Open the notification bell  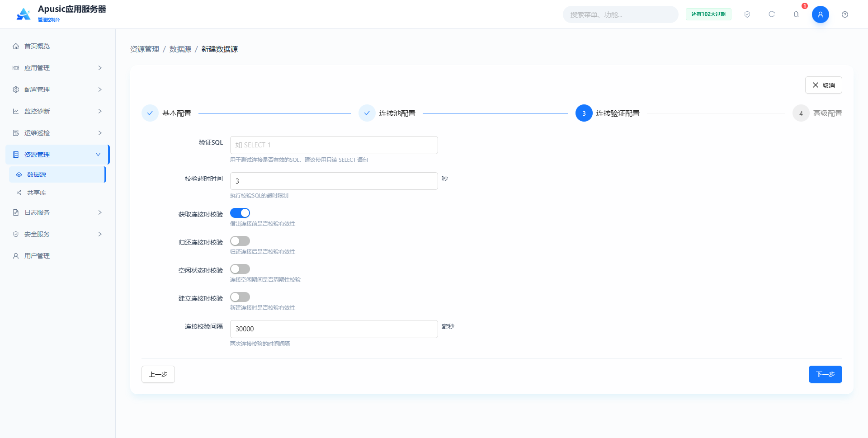coord(796,14)
